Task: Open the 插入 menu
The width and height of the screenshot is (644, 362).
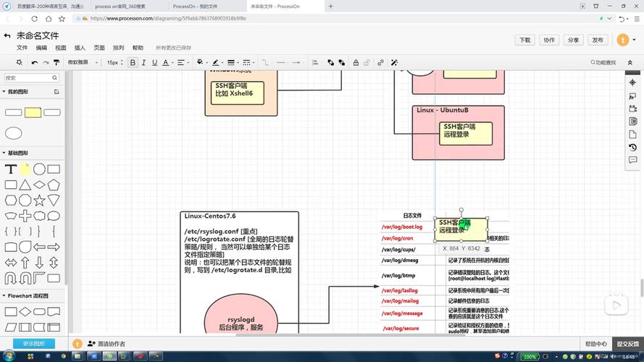Action: pyautogui.click(x=80, y=48)
